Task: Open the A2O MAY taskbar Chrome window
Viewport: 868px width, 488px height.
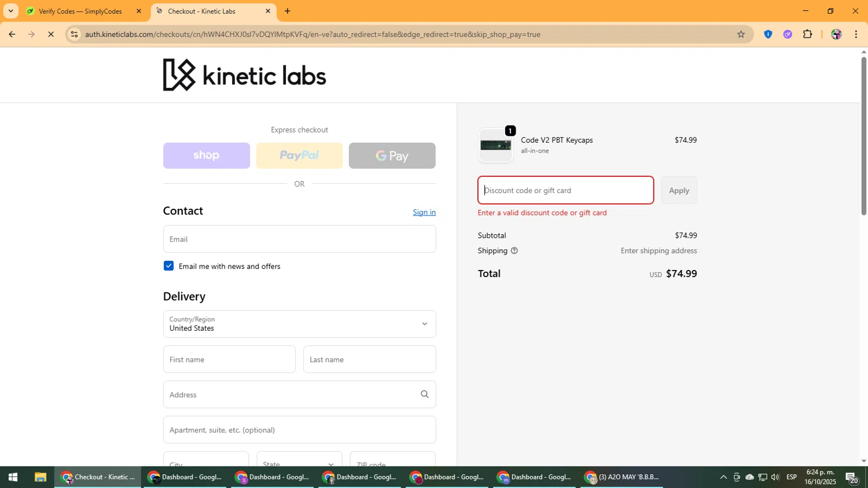Action: pos(622,477)
